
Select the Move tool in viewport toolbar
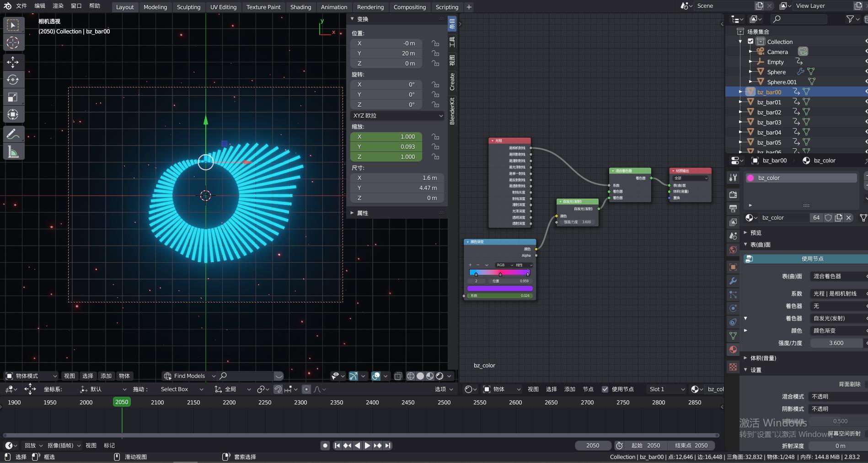(14, 62)
